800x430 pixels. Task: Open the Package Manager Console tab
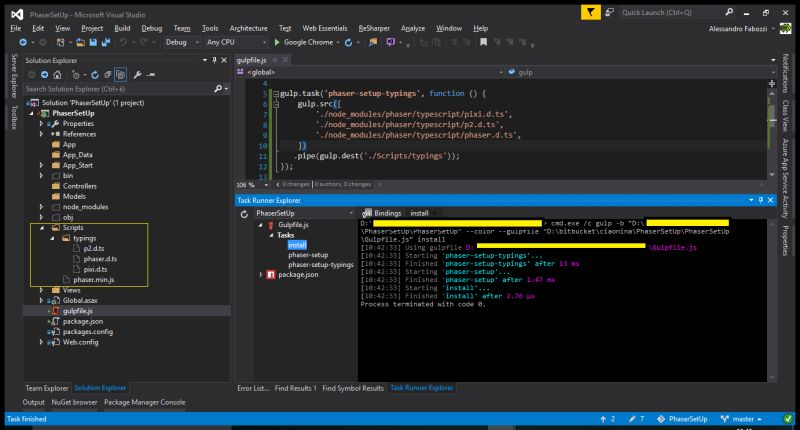pyautogui.click(x=144, y=402)
